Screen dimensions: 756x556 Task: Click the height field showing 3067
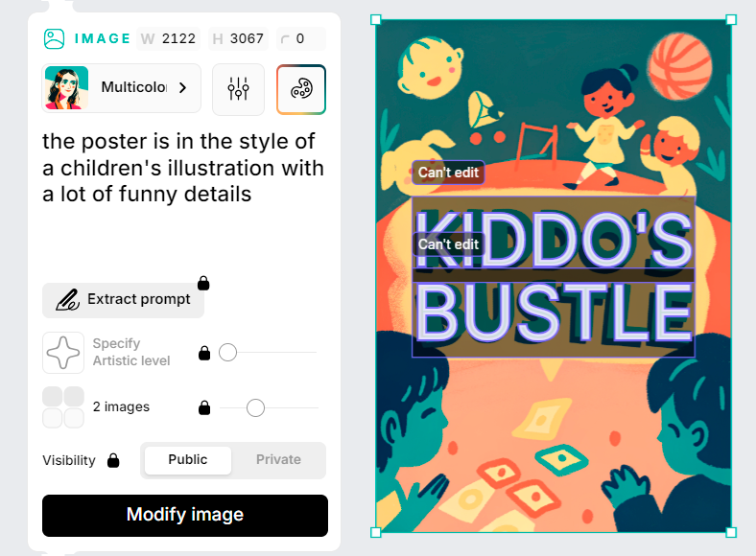click(239, 38)
